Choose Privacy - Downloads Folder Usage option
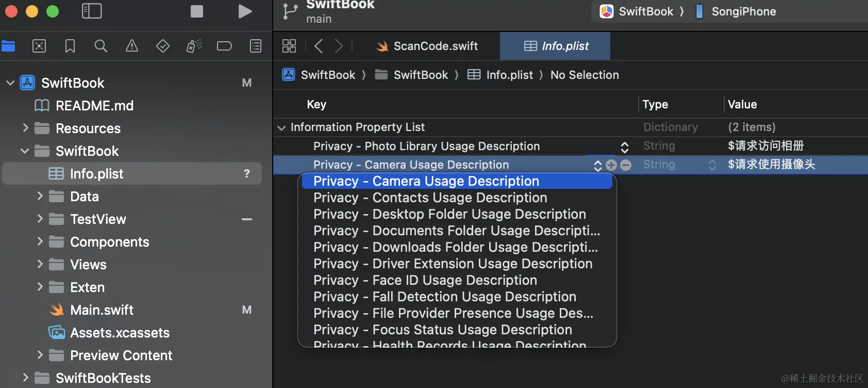 pos(457,247)
